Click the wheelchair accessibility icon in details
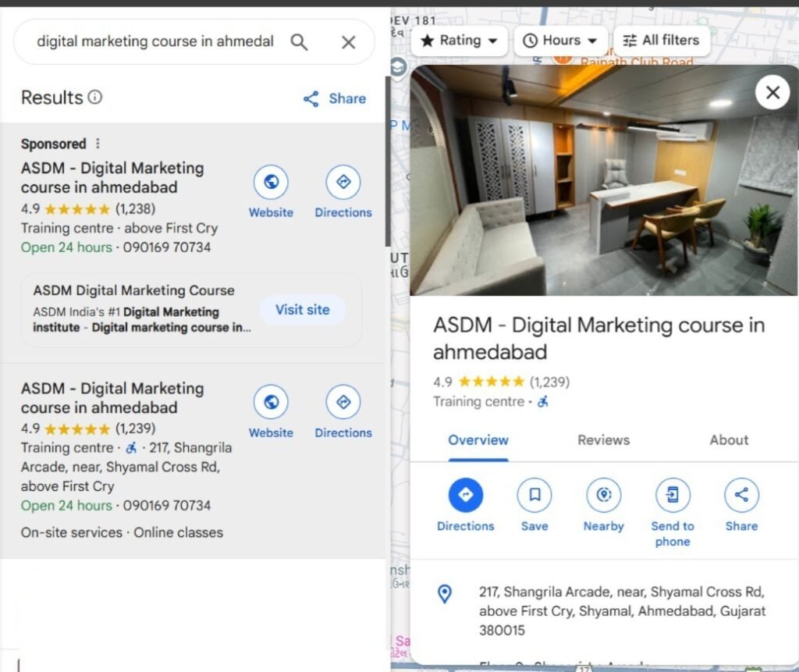Image resolution: width=799 pixels, height=672 pixels. pos(543,402)
